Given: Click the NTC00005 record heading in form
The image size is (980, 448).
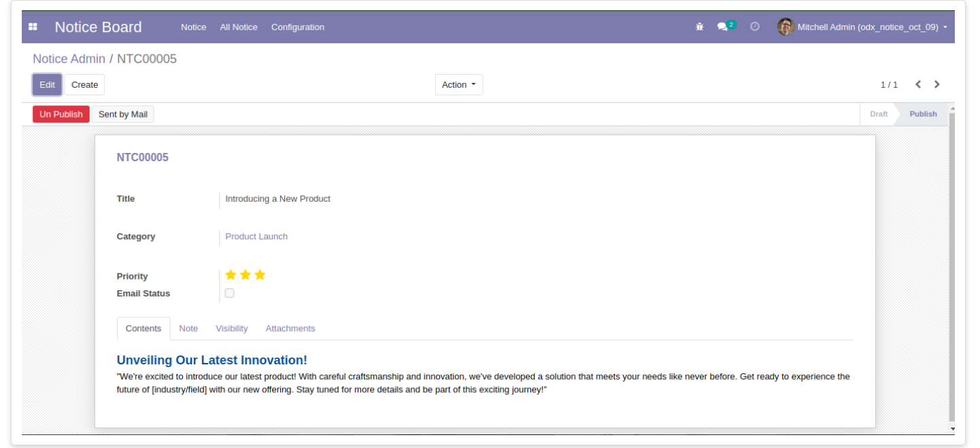Looking at the screenshot, I should pyautogui.click(x=143, y=158).
